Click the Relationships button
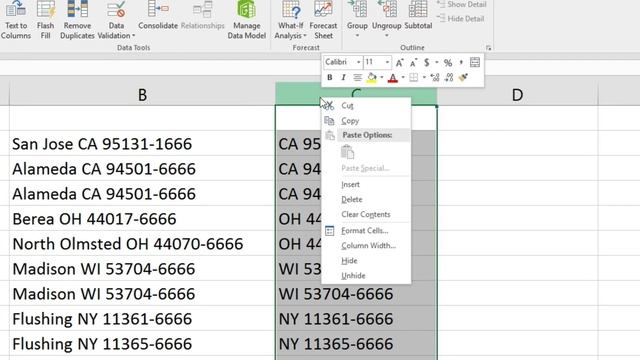640x360 pixels. pyautogui.click(x=202, y=16)
